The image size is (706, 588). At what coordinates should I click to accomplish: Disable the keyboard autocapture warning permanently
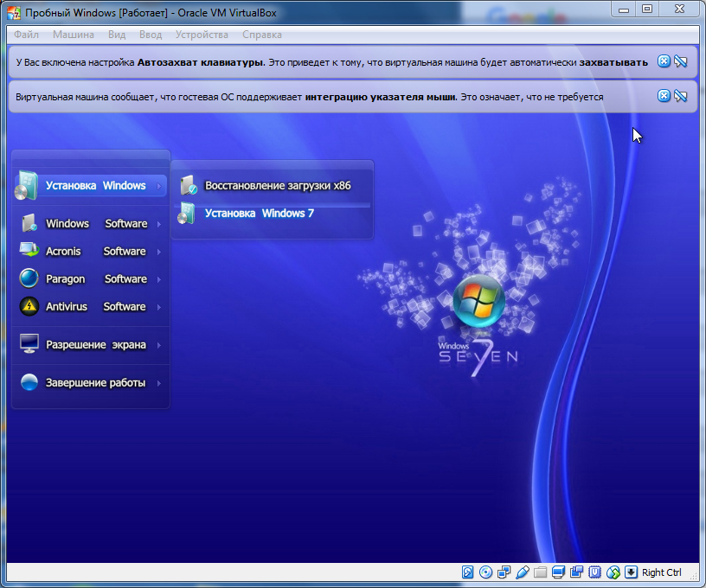coord(681,61)
